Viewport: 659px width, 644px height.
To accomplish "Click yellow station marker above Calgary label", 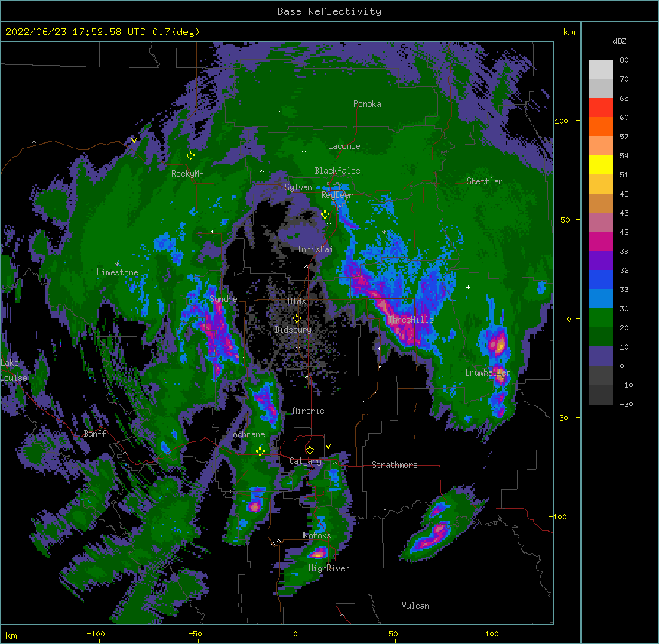I will point(310,450).
